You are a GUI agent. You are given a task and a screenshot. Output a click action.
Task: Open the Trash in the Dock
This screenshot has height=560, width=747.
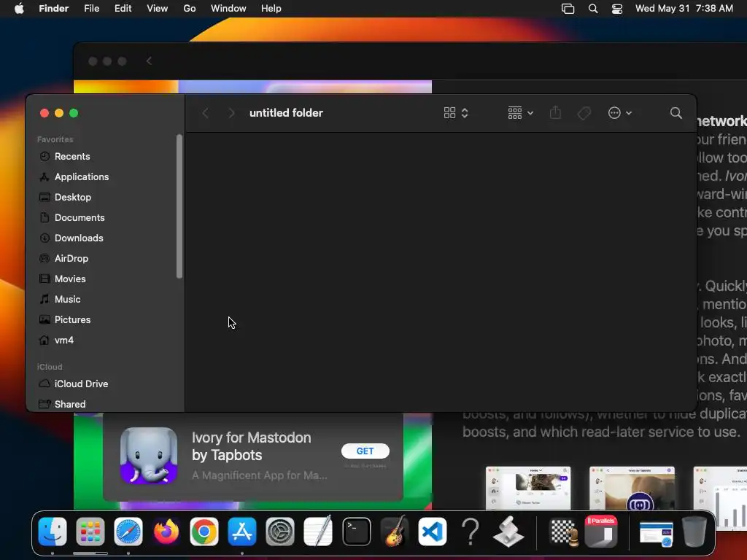(694, 532)
